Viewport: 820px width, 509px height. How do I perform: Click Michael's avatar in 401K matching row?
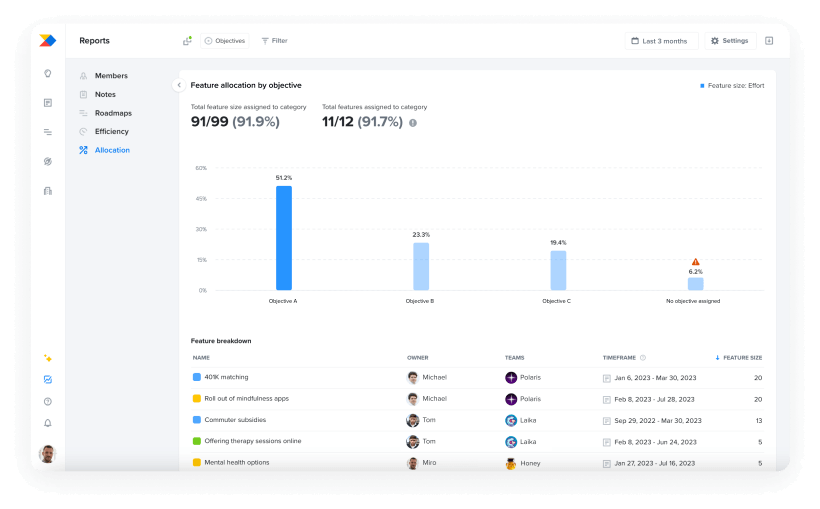[413, 377]
